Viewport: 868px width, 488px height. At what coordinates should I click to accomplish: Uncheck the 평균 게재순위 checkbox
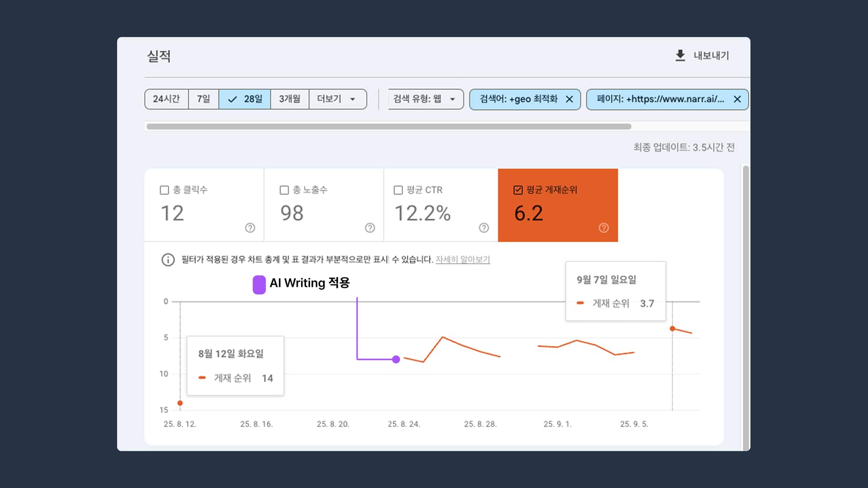tap(518, 190)
